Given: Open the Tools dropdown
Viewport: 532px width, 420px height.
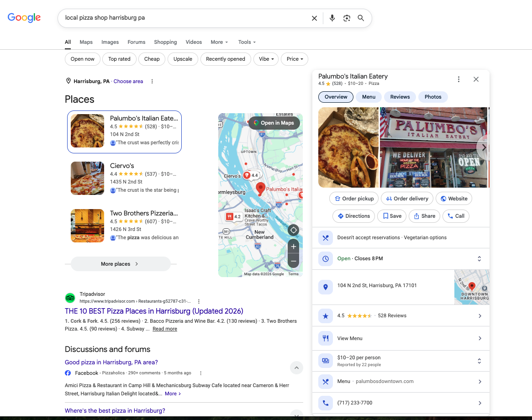Looking at the screenshot, I should [x=247, y=42].
